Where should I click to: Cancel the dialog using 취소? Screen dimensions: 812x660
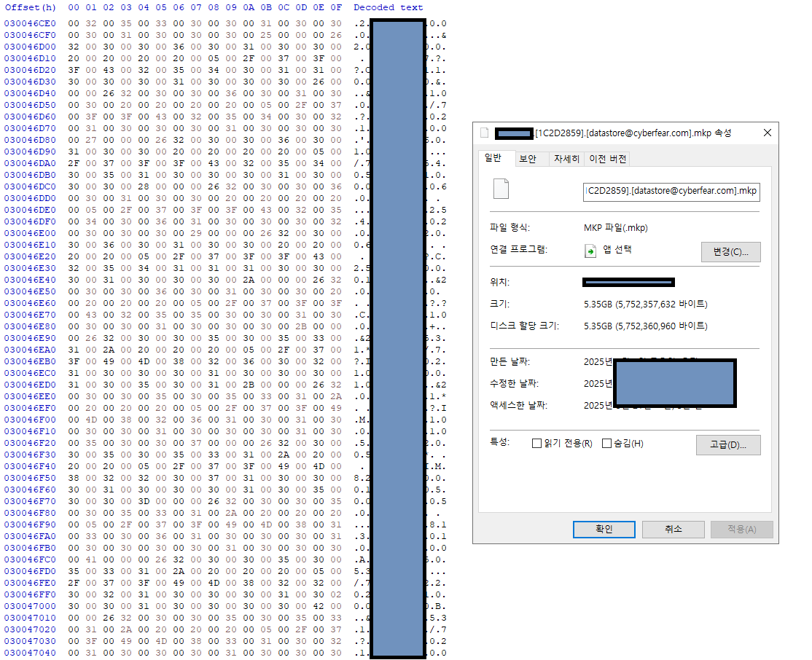tap(673, 530)
